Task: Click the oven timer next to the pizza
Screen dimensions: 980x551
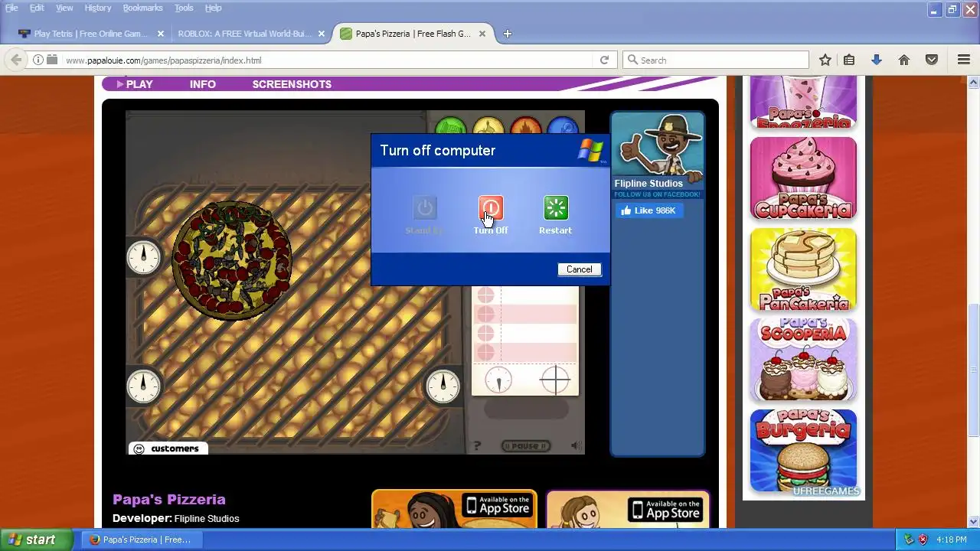Action: [x=143, y=257]
